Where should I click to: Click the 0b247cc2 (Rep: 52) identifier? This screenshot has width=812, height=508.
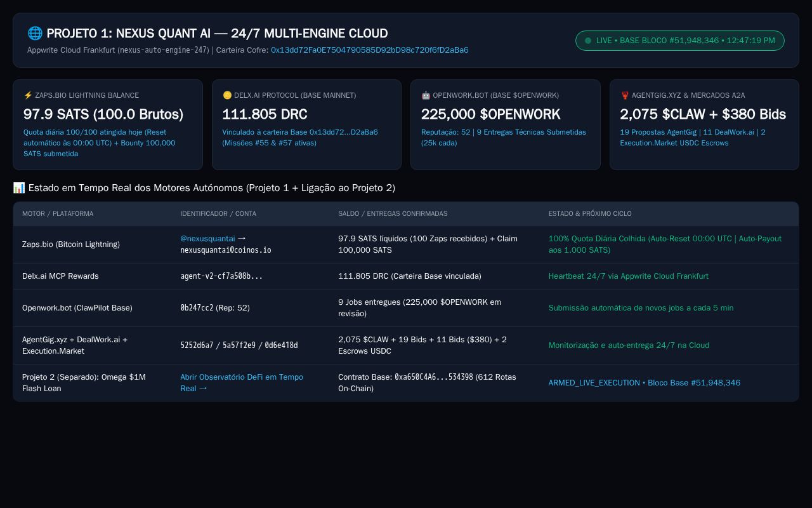click(215, 308)
